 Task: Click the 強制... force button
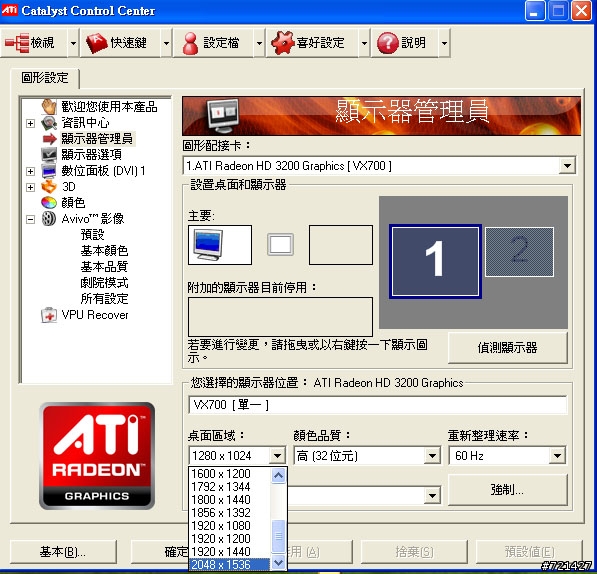[x=508, y=490]
